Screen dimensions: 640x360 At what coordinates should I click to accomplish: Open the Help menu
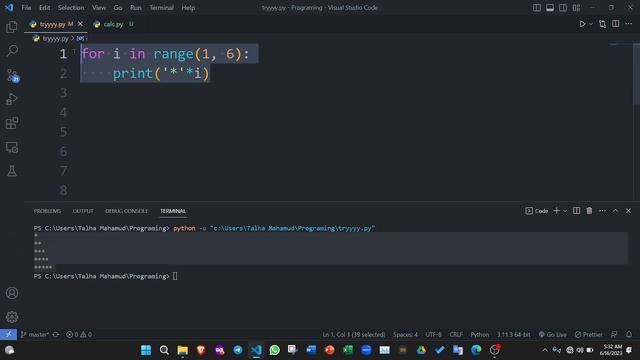point(188,8)
